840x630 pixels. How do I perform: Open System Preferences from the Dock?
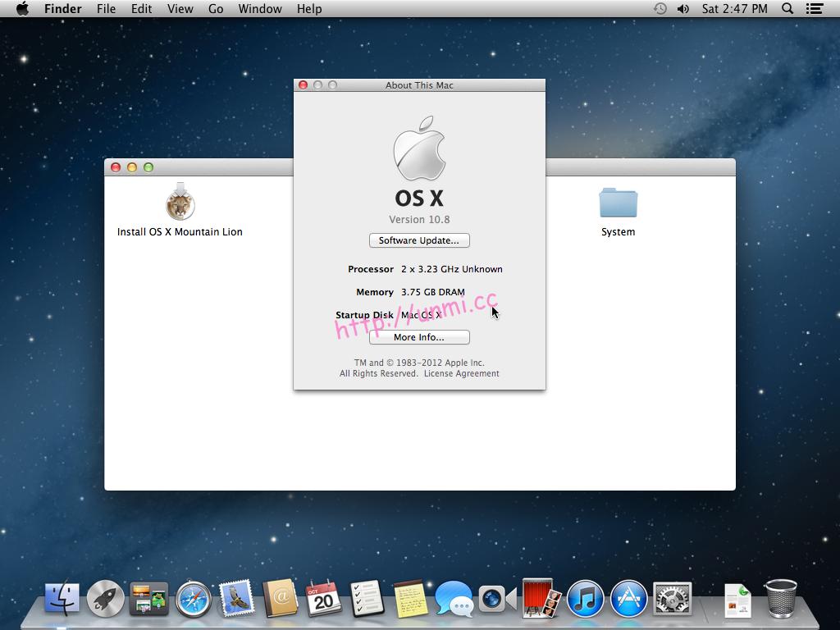coord(672,599)
